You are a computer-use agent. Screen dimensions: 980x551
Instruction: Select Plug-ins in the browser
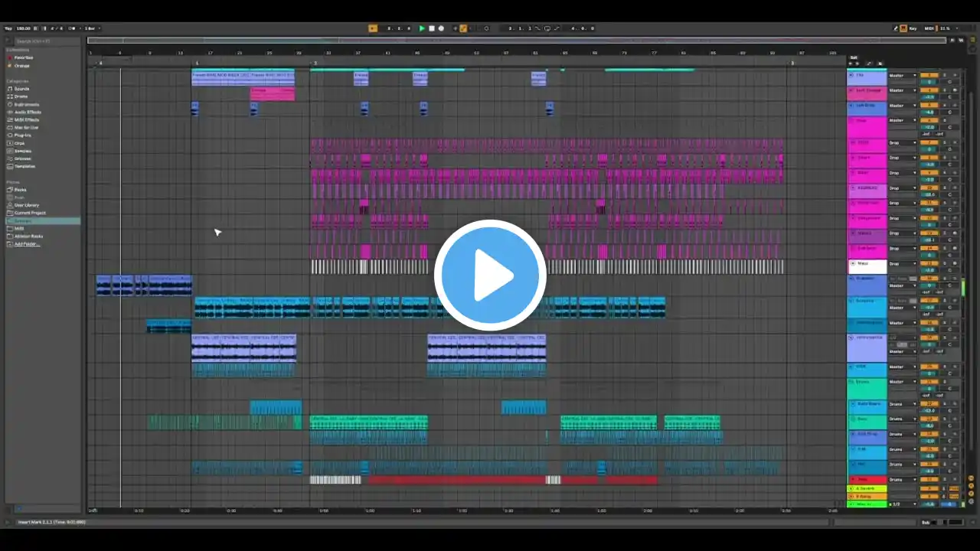point(22,135)
